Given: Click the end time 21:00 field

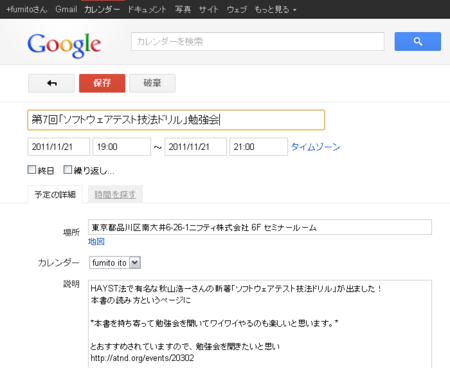Looking at the screenshot, I should click(x=259, y=147).
